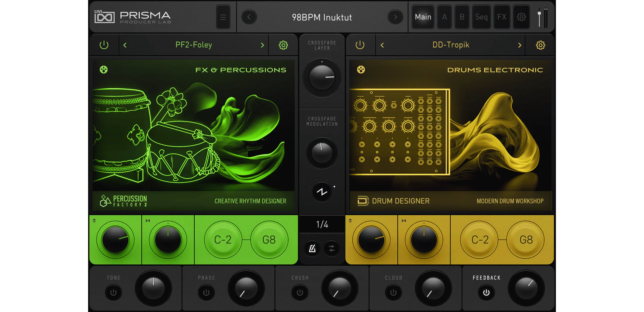Screen dimensions: 644x312
Task: Open PF2-Foley layer settings gear
Action: (283, 45)
